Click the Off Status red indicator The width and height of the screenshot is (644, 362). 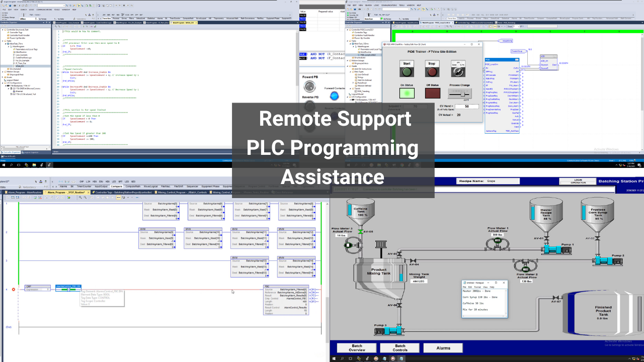433,93
